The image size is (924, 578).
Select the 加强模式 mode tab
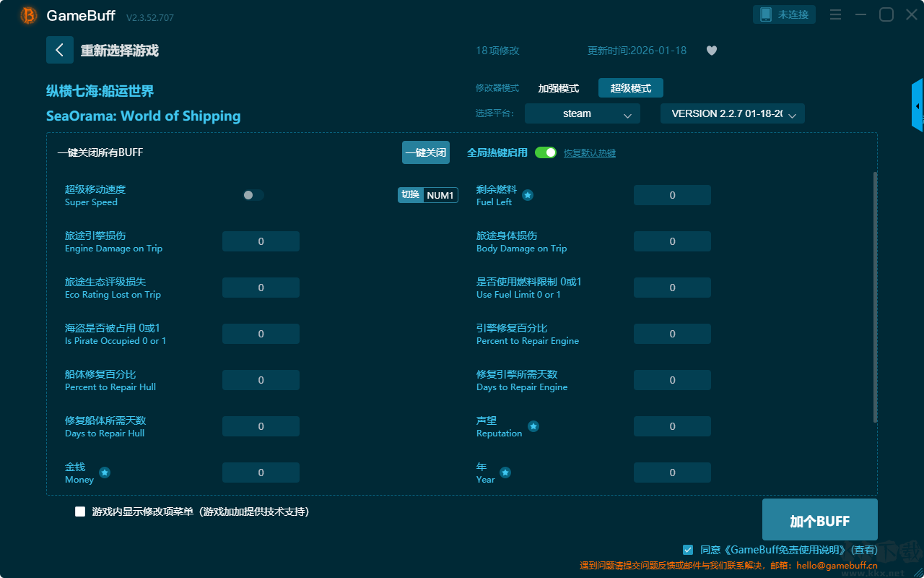pos(559,88)
